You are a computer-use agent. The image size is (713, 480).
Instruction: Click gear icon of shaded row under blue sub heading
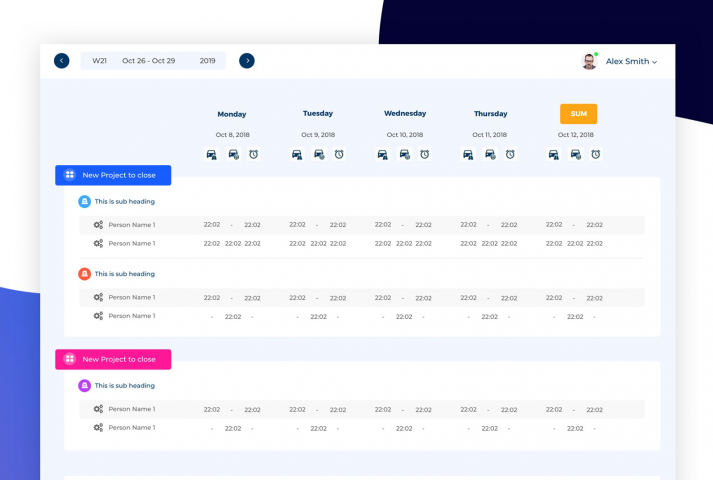pos(98,225)
